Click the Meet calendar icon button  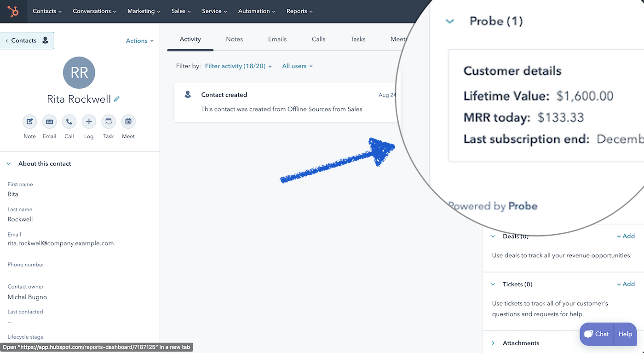coord(128,122)
